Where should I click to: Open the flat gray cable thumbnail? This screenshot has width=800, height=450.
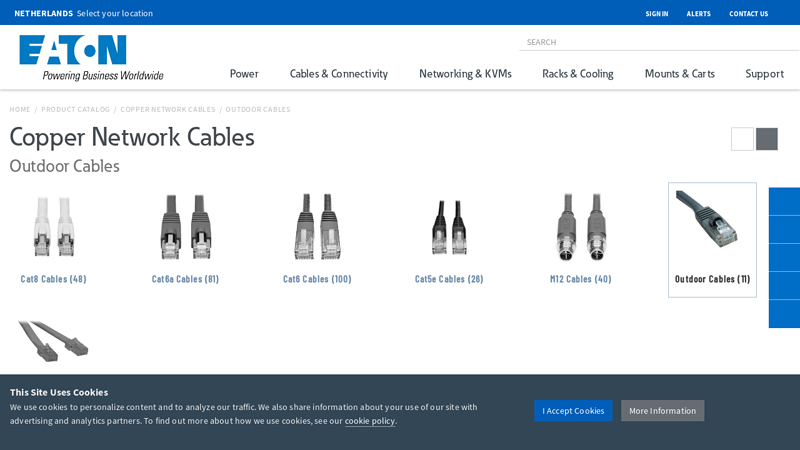[53, 341]
